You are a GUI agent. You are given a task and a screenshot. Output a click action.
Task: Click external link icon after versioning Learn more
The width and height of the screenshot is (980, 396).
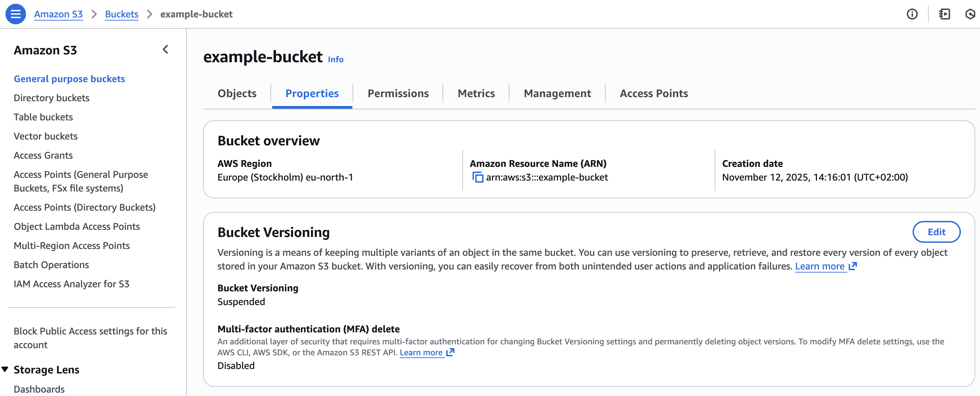click(x=852, y=266)
